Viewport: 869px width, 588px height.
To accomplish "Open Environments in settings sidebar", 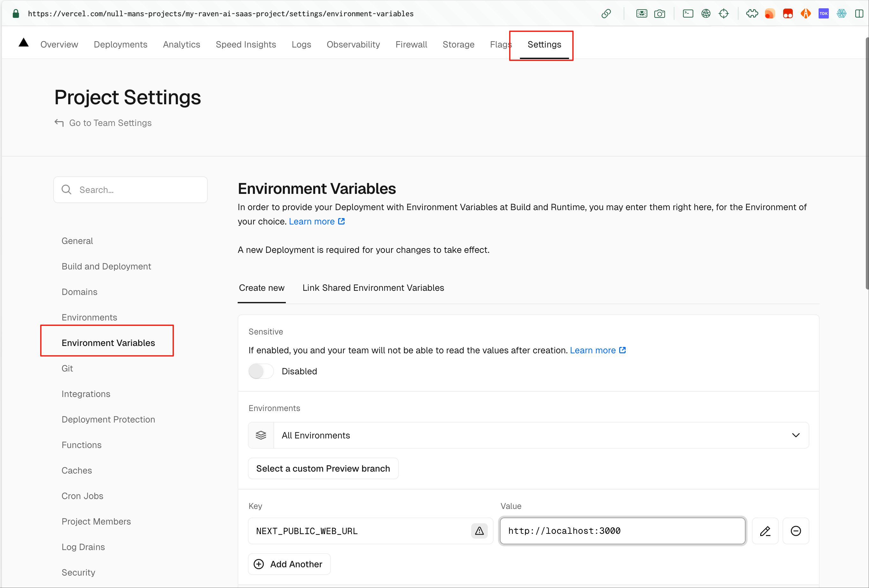I will click(89, 317).
